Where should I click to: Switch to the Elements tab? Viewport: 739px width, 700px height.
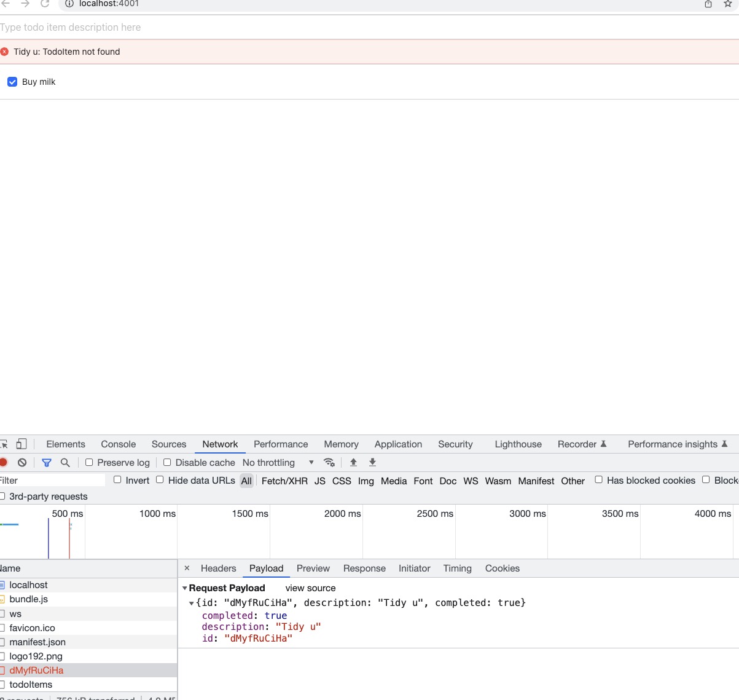(66, 444)
